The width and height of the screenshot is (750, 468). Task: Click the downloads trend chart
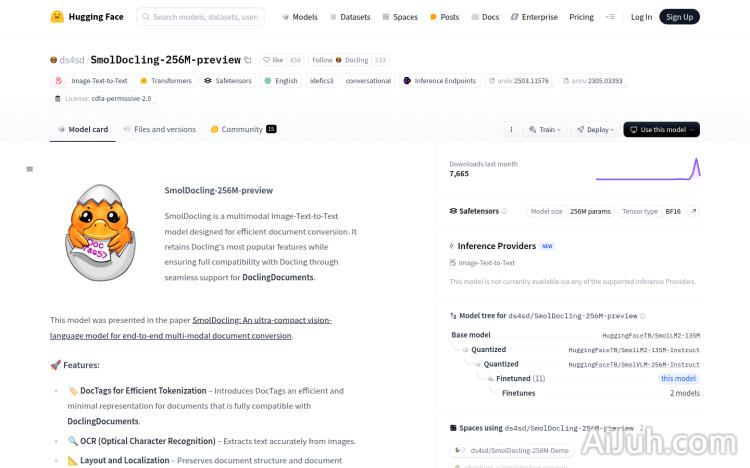pos(647,168)
